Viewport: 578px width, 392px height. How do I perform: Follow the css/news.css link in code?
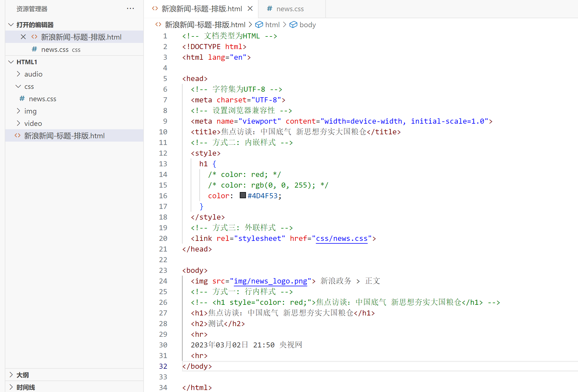tap(342, 238)
